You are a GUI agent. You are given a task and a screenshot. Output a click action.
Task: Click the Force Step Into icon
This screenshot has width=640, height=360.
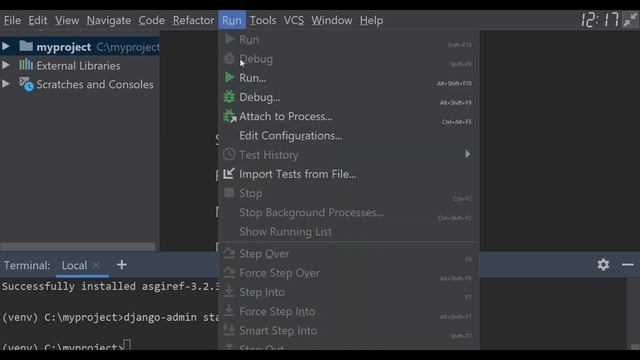229,310
